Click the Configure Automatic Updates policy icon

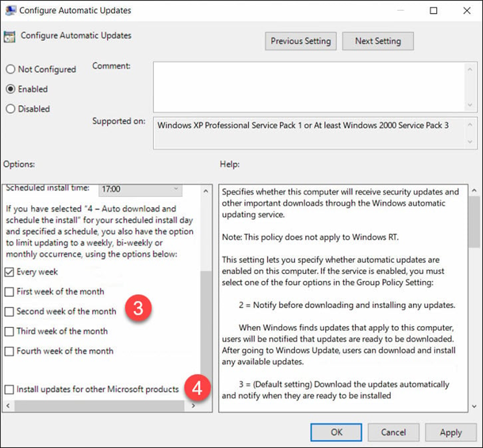[x=11, y=36]
